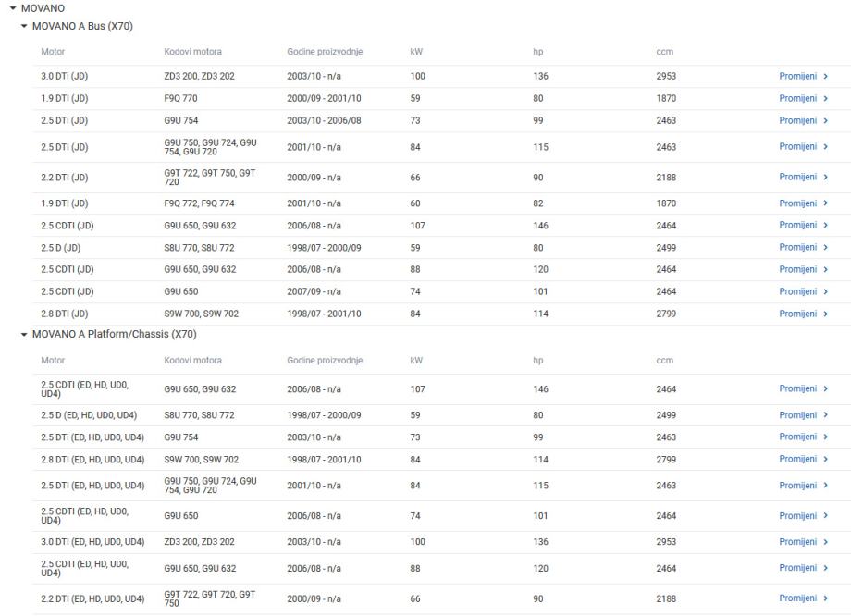Open Promijeni for Platform/Chassis 2.5 DTI 115 hp

point(797,486)
